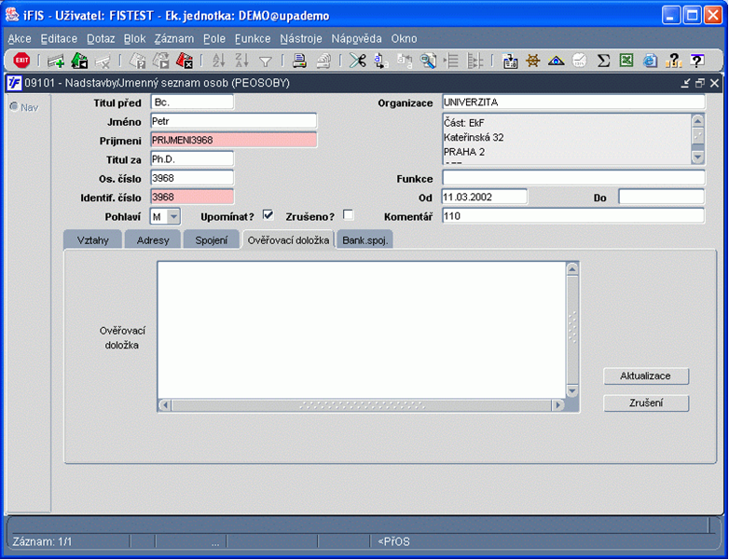The width and height of the screenshot is (729, 560).
Task: Click the filter funnel toolbar icon
Action: coord(266,61)
